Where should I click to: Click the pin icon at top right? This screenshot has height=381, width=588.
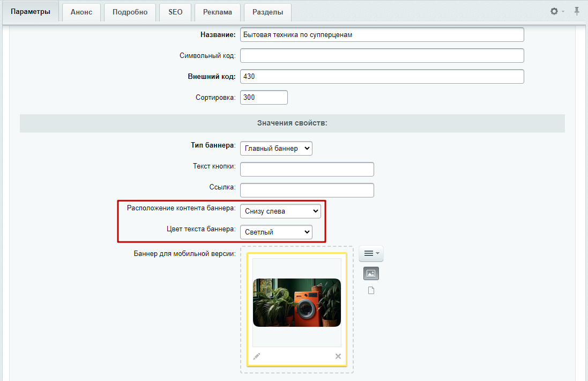[577, 11]
